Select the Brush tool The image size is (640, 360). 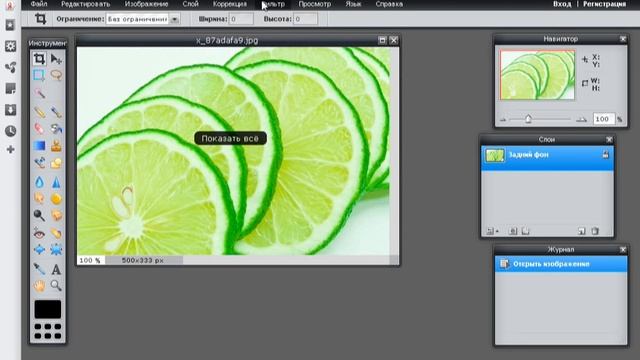56,111
